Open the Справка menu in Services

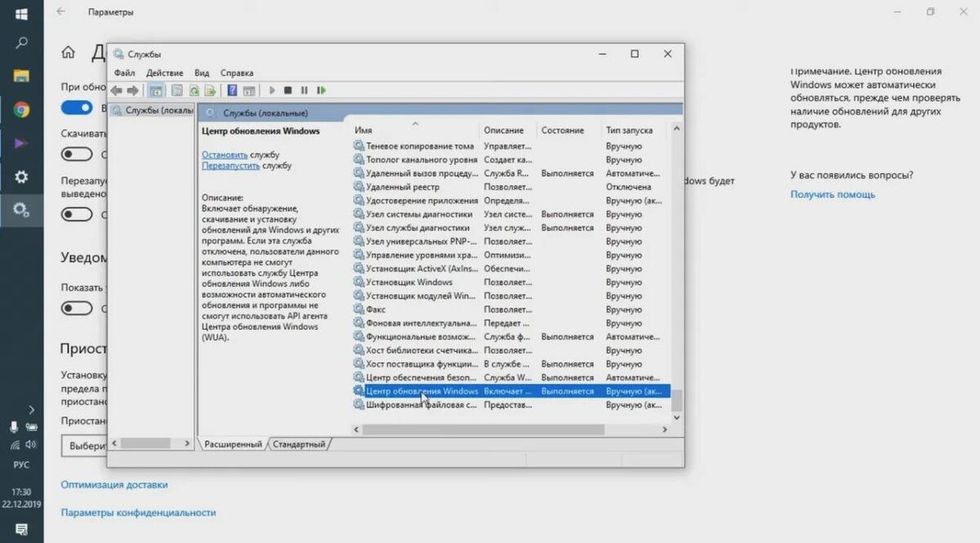[x=237, y=73]
